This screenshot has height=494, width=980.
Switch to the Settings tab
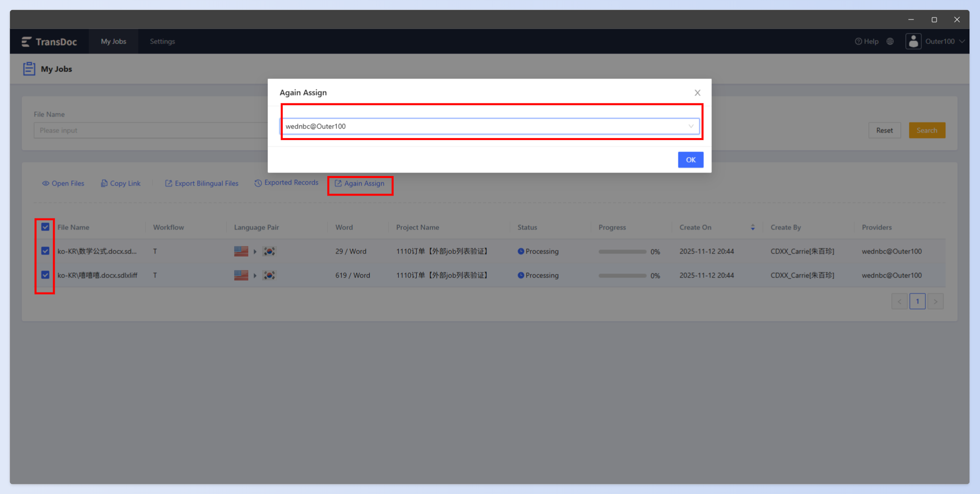click(x=163, y=41)
